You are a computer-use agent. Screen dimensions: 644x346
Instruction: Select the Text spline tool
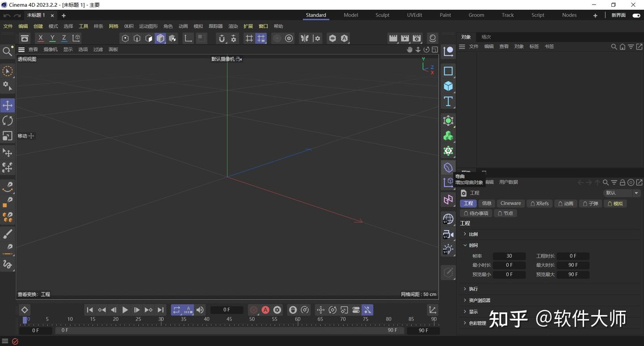pos(448,101)
